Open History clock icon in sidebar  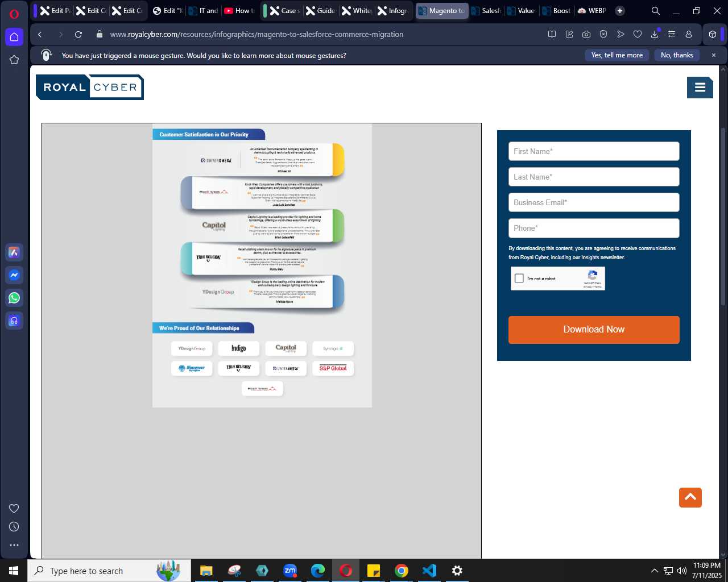tap(14, 527)
